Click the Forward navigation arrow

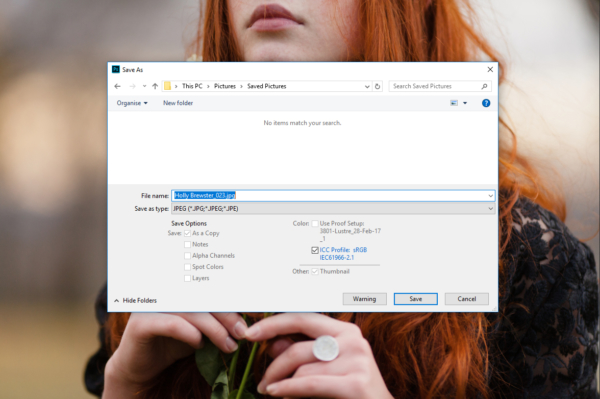[x=132, y=86]
